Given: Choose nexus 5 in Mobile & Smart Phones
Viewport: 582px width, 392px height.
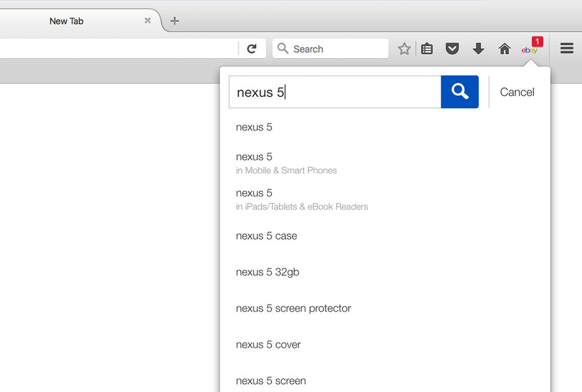Looking at the screenshot, I should (286, 163).
